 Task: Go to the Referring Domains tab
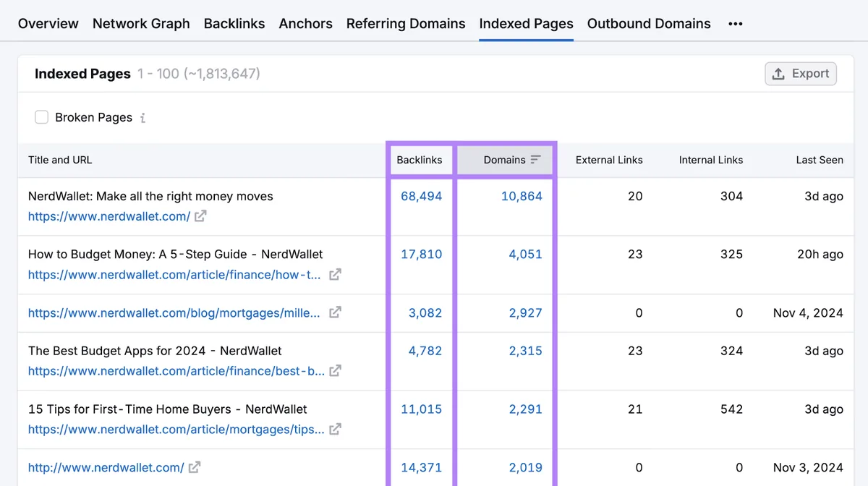click(406, 24)
